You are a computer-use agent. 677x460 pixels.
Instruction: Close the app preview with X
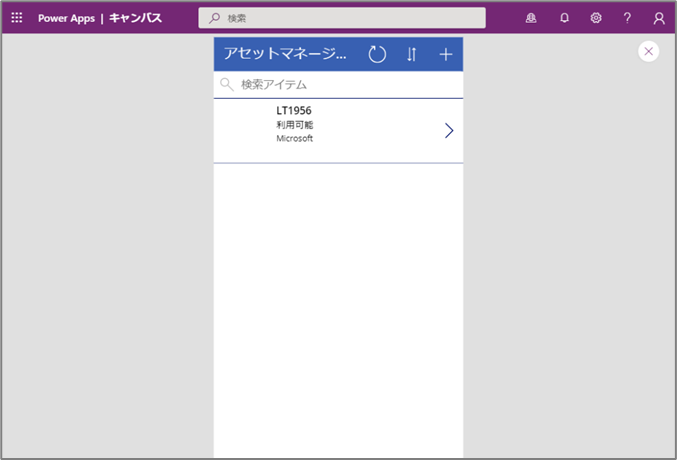(649, 51)
